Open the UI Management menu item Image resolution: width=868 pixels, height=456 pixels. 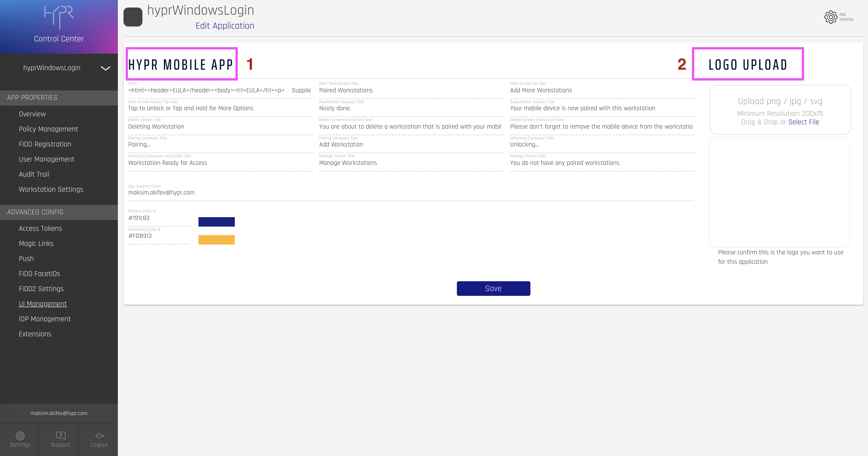[x=43, y=304]
